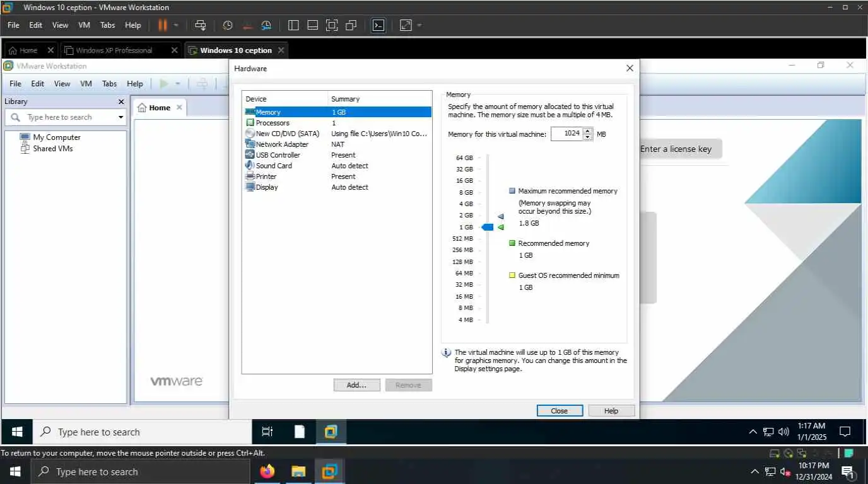Toggle the library sidebar layout icon
The width and height of the screenshot is (868, 484).
tap(293, 25)
